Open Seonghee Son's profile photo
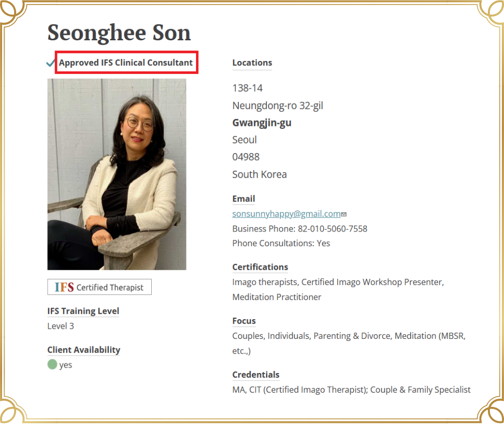 [x=116, y=174]
